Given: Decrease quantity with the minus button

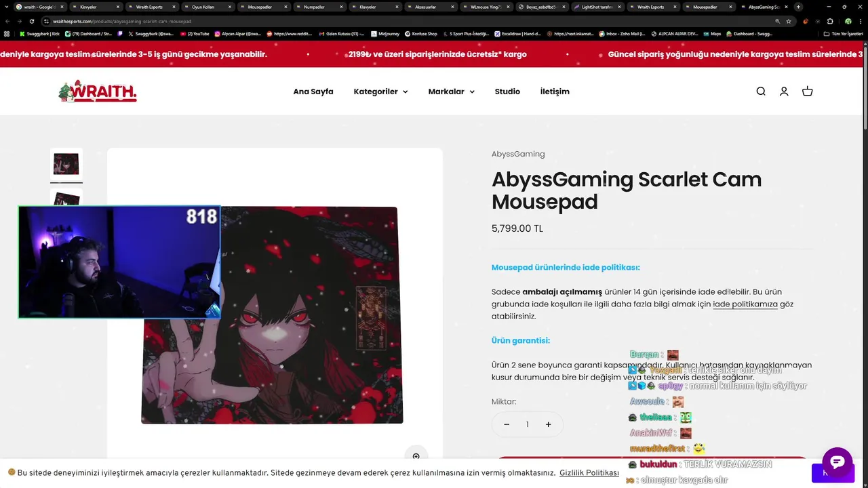Looking at the screenshot, I should pyautogui.click(x=507, y=424).
